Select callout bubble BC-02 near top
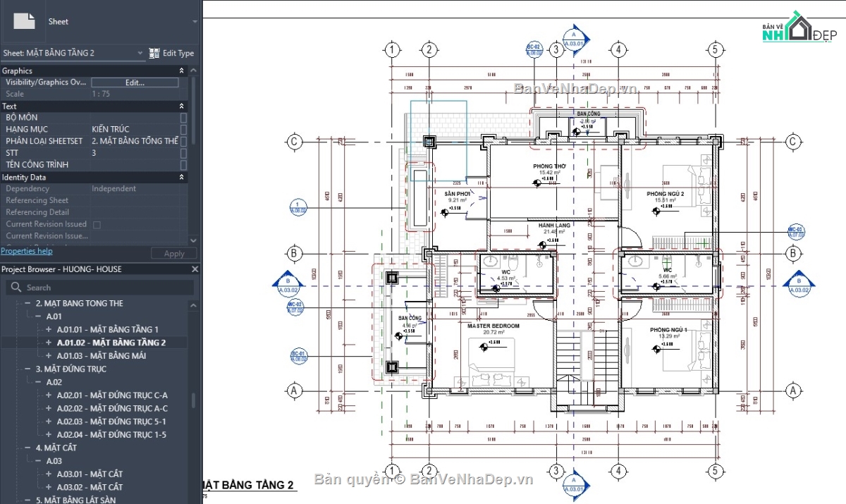Image resolution: width=846 pixels, height=504 pixels. 534,49
